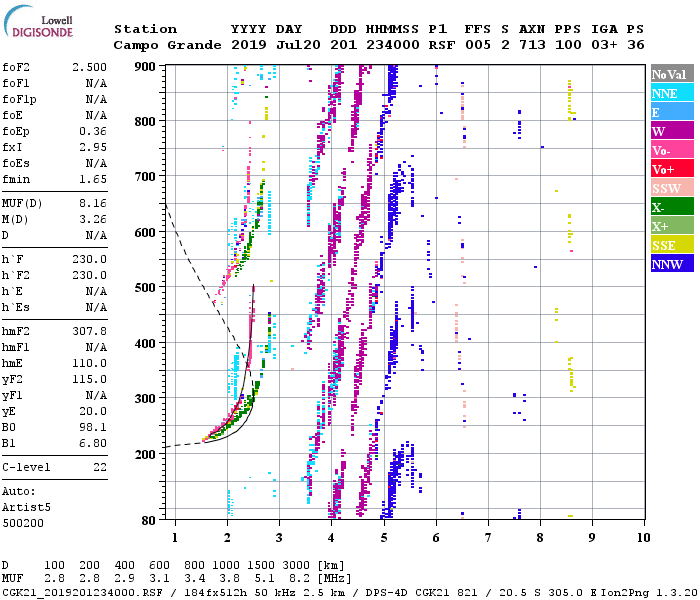
Task: Select the NNW blue legend swatch
Action: 672,263
